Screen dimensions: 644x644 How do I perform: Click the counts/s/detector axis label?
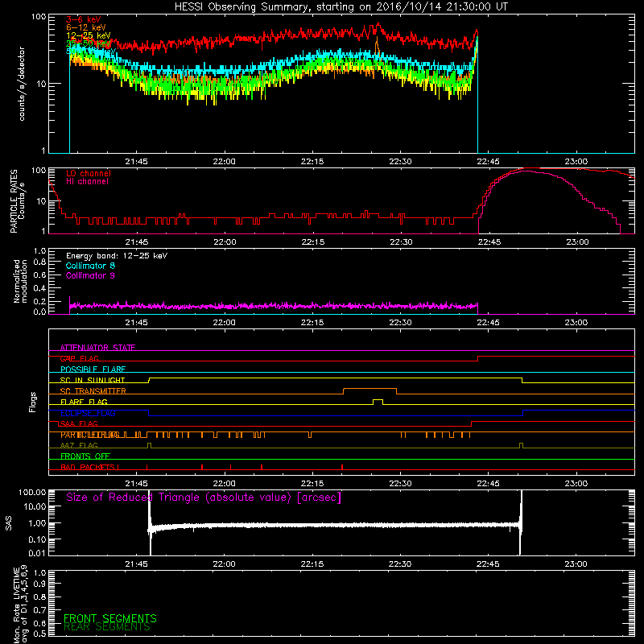(x=22, y=84)
